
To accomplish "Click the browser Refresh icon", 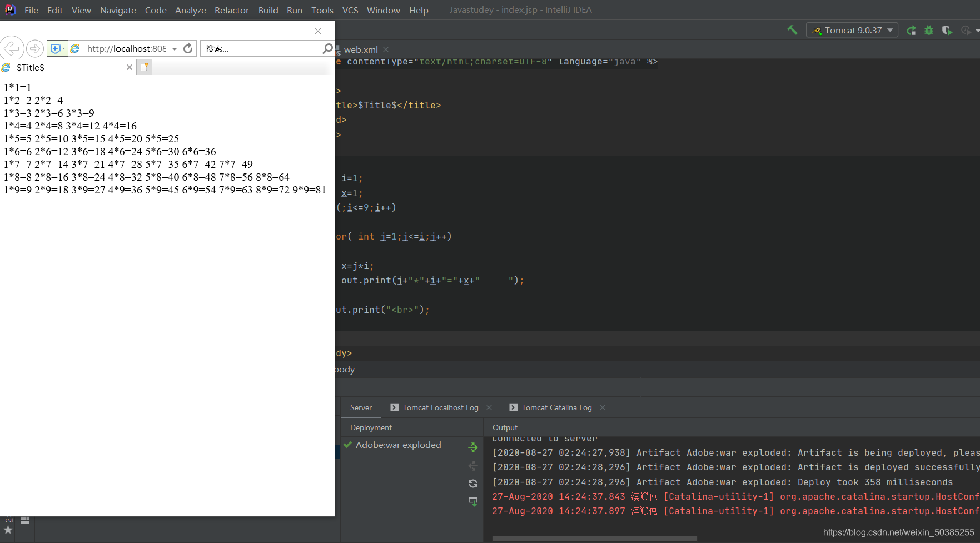I will point(188,48).
